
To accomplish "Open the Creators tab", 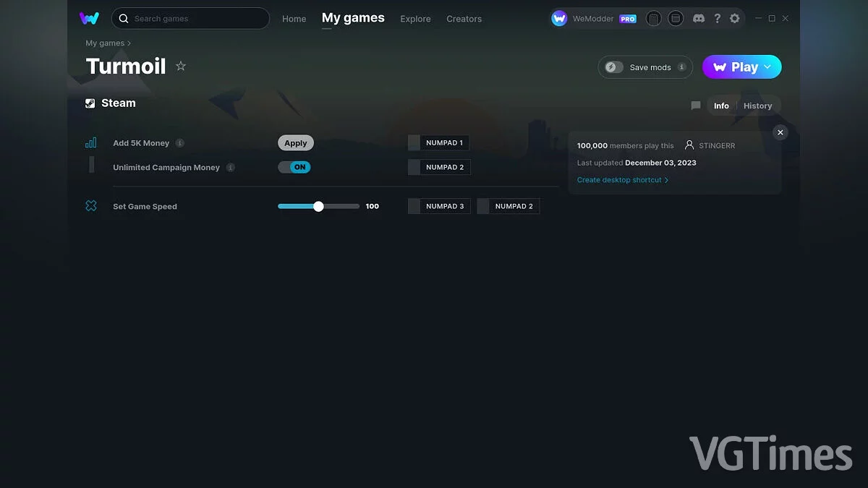I will pyautogui.click(x=464, y=19).
